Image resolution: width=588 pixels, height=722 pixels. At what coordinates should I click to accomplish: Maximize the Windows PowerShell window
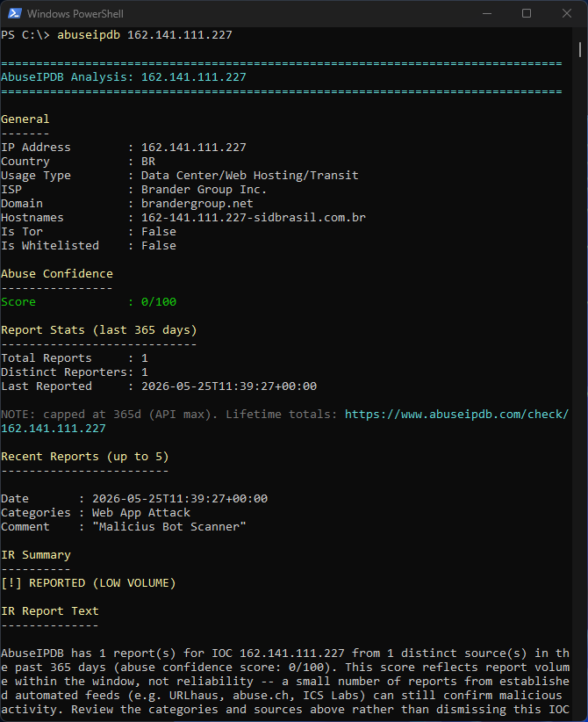[527, 14]
